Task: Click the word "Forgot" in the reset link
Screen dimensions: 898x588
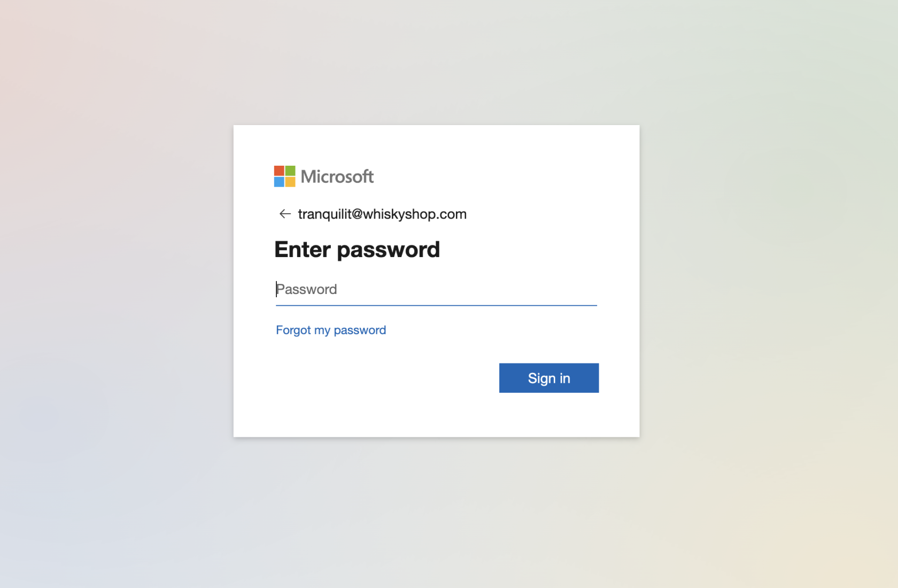Action: click(293, 330)
